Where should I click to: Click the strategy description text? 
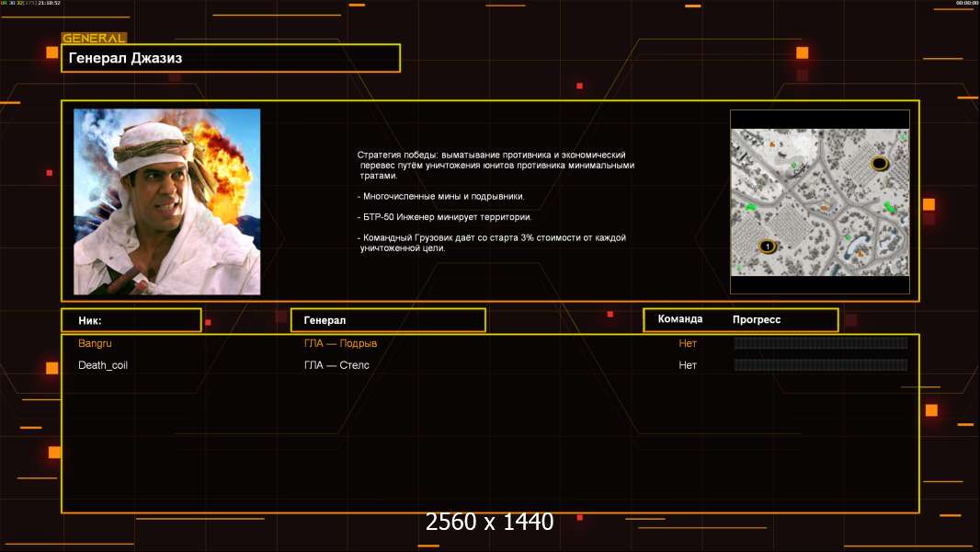pos(496,201)
